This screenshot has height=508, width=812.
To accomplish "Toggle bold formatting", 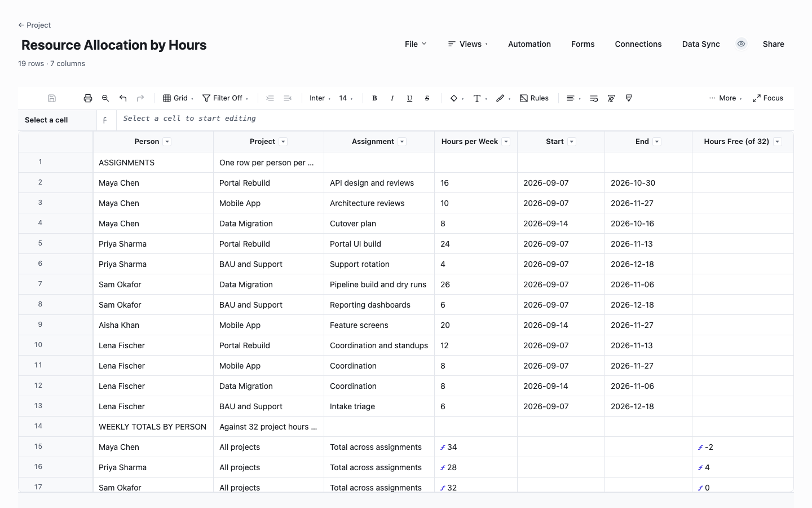I will pyautogui.click(x=374, y=98).
